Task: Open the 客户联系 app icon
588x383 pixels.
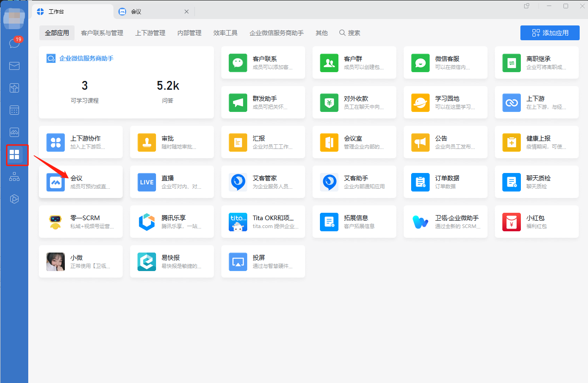Action: coord(238,63)
